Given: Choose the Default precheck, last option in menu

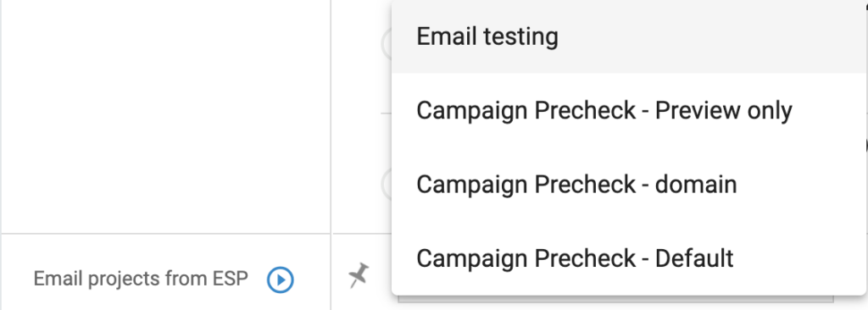Looking at the screenshot, I should tap(629, 258).
